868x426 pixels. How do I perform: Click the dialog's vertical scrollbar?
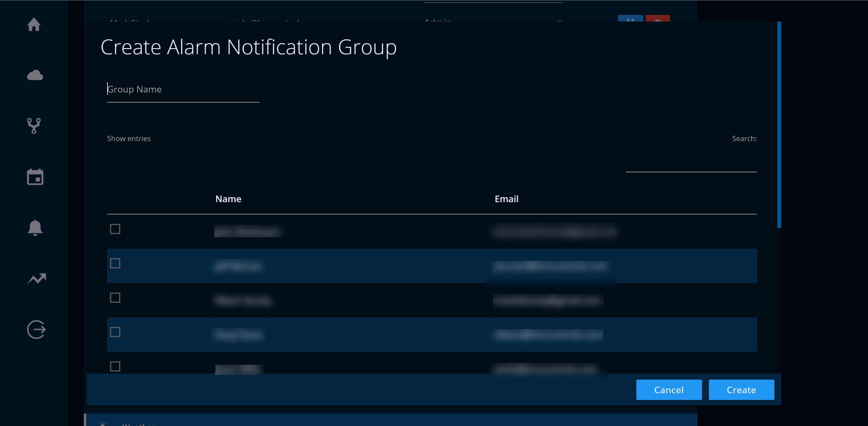779,125
